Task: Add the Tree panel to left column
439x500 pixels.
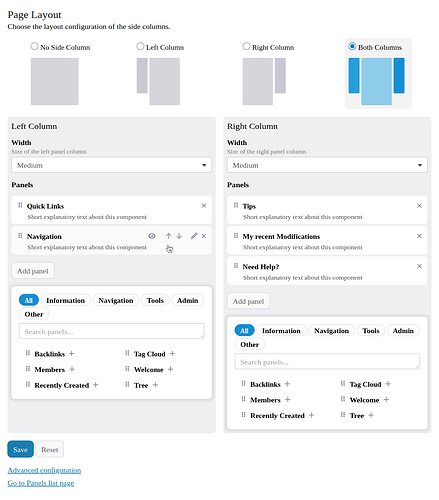Action: pyautogui.click(x=155, y=385)
